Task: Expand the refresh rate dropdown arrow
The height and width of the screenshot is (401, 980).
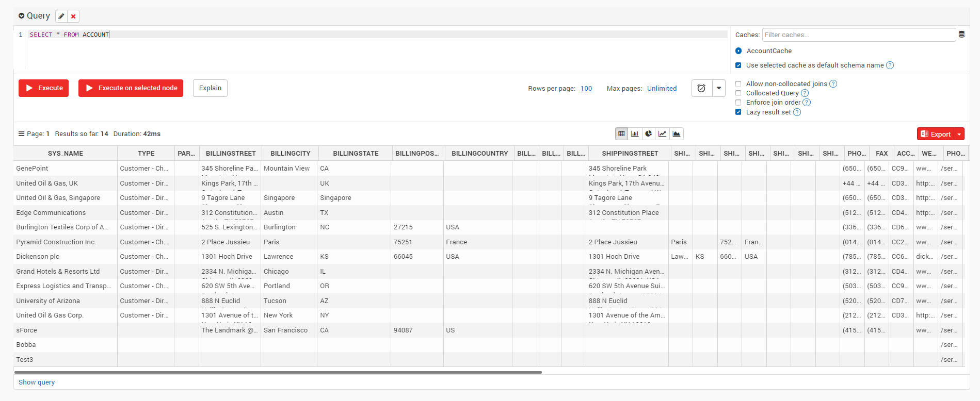Action: coord(719,88)
